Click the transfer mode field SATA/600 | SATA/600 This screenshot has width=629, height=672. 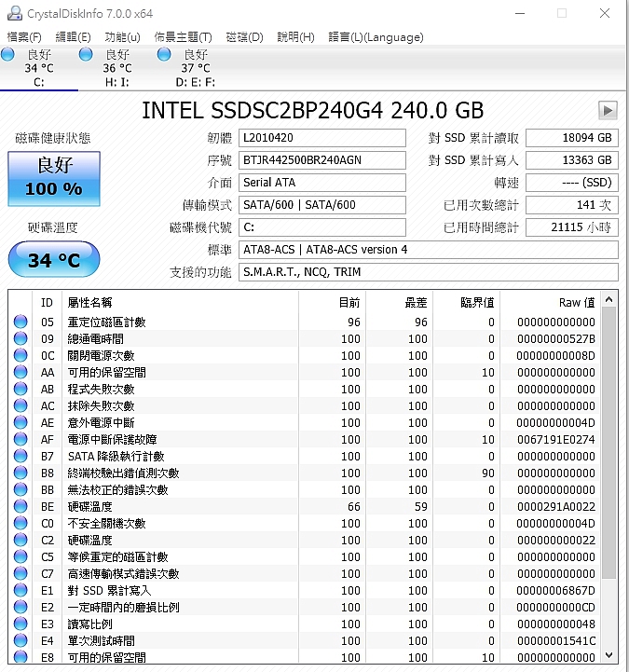[322, 205]
